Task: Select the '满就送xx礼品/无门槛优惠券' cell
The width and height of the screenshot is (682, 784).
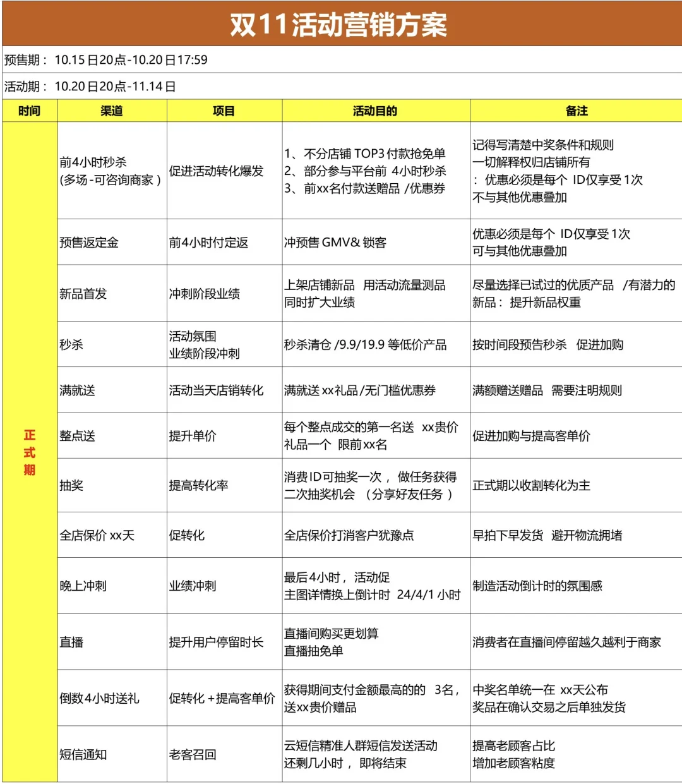Action: click(x=376, y=390)
